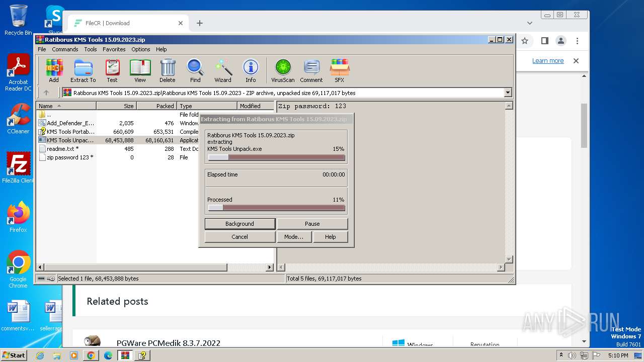Bookmark this page star icon in Chrome
Screen dimensions: 644x362
click(x=525, y=41)
